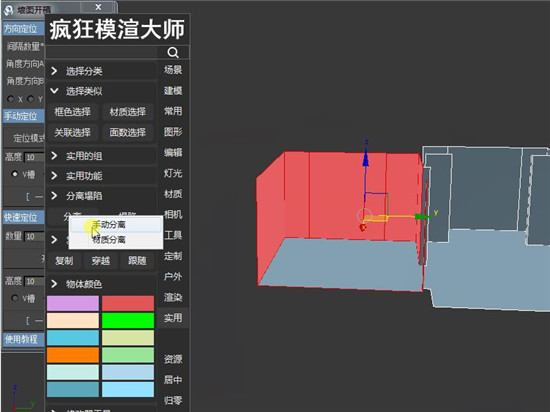Switch to the 工具 side tab
The image size is (550, 412).
click(173, 235)
